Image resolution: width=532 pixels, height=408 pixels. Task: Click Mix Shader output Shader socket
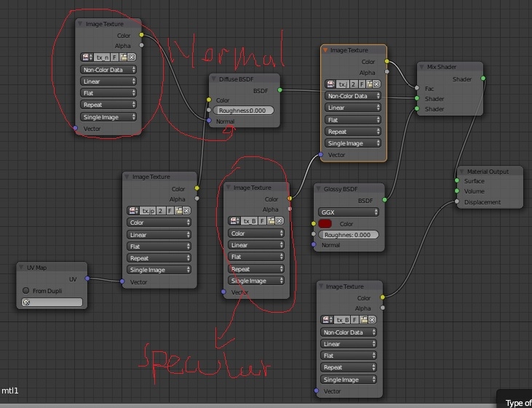point(483,79)
